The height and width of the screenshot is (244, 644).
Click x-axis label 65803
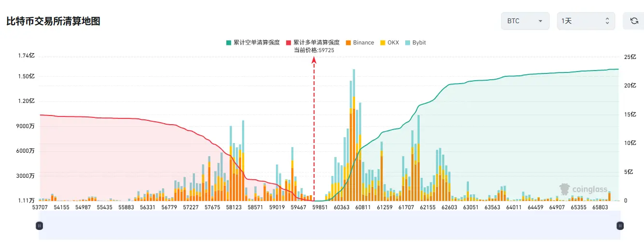pos(601,207)
